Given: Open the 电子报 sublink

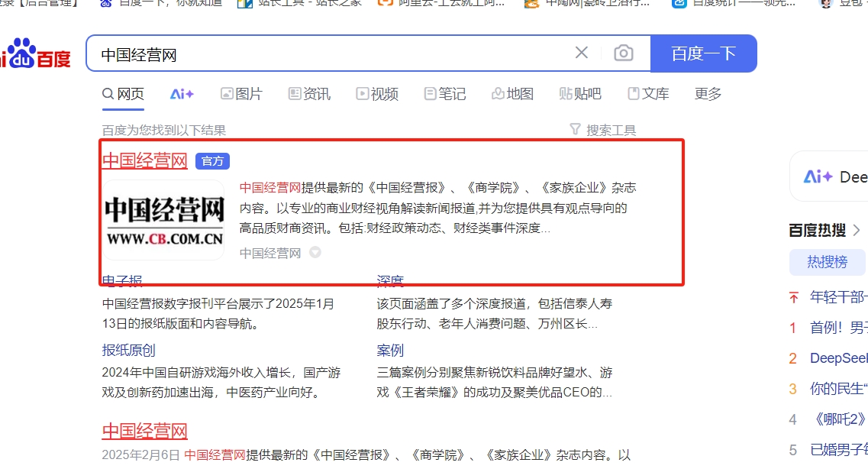Looking at the screenshot, I should coord(122,281).
